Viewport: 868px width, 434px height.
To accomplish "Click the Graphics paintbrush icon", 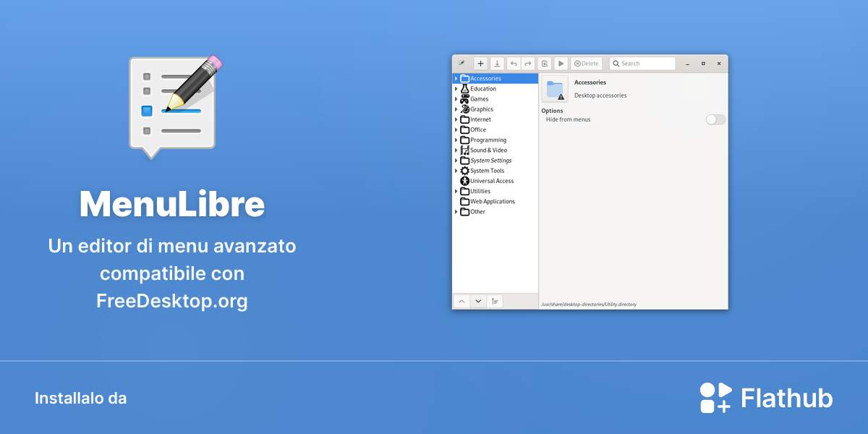I will tap(464, 109).
